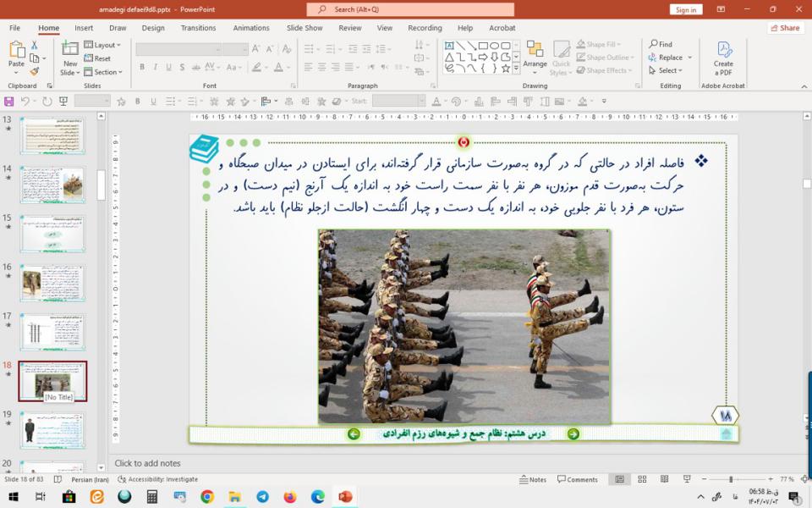The image size is (812, 508).
Task: Start Slide Show from status bar icon
Action: [x=681, y=479]
